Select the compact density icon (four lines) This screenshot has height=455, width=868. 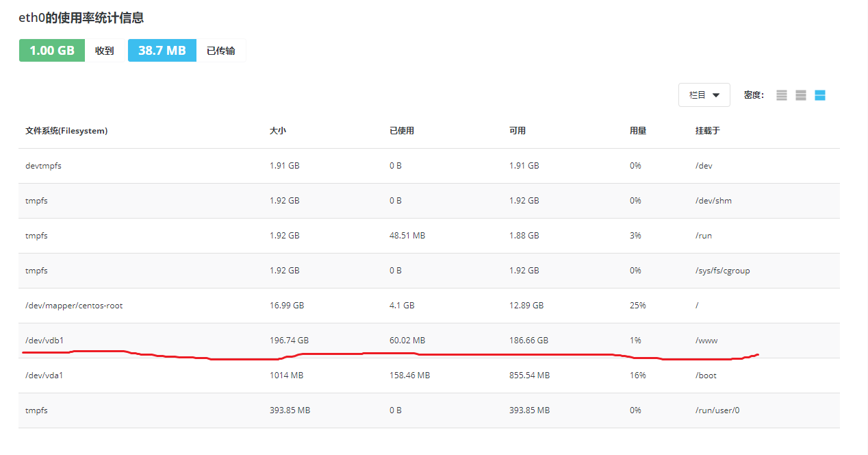(x=782, y=96)
